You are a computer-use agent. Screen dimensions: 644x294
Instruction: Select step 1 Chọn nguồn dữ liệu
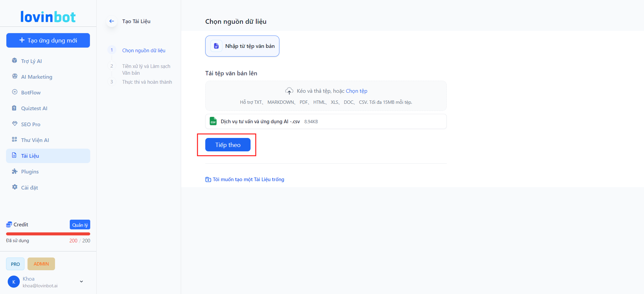coord(144,51)
